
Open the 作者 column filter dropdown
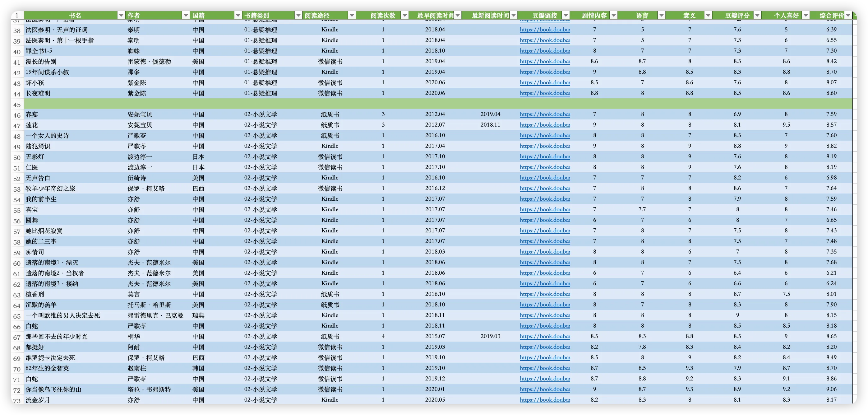tap(186, 15)
